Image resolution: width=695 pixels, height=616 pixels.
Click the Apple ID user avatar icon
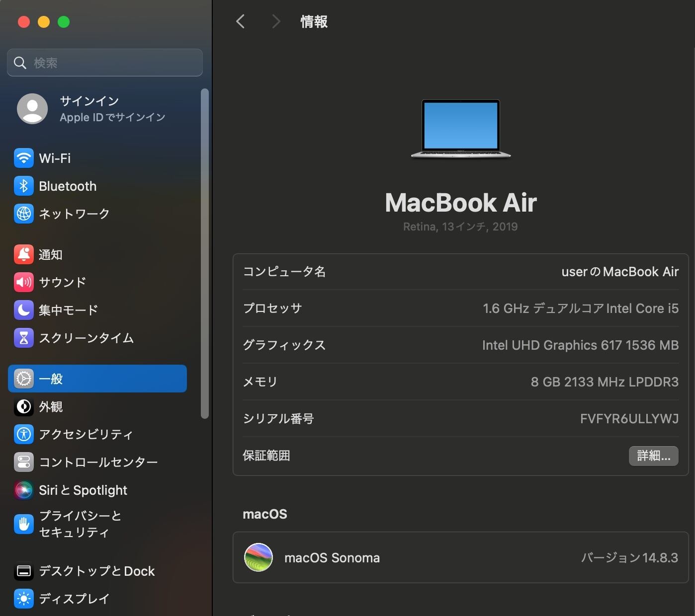point(32,109)
